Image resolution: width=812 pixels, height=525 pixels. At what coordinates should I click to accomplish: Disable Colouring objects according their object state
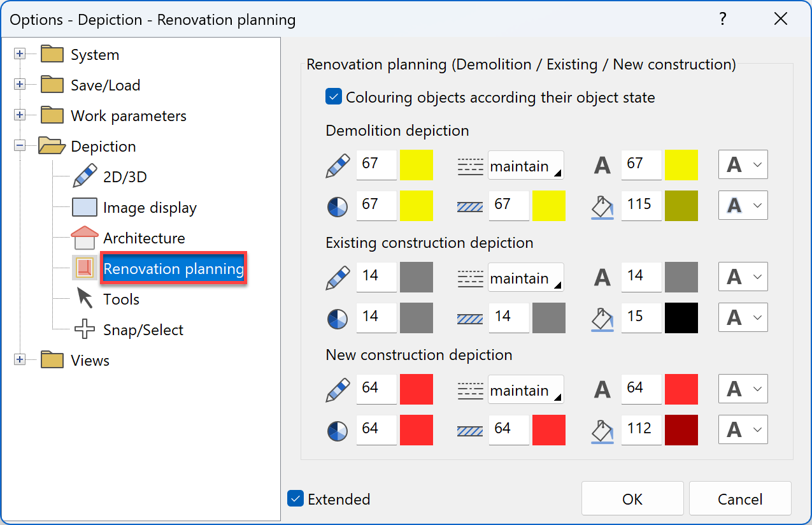pyautogui.click(x=333, y=97)
